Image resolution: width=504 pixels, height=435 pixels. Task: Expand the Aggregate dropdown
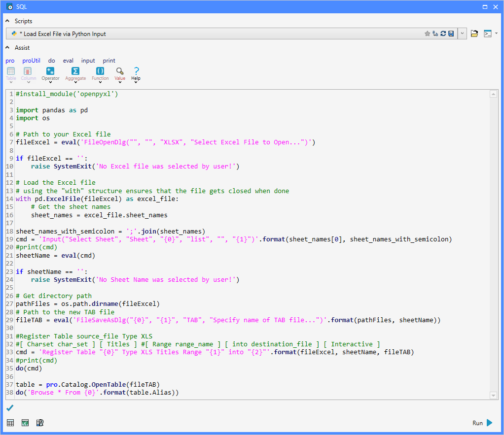click(x=75, y=74)
